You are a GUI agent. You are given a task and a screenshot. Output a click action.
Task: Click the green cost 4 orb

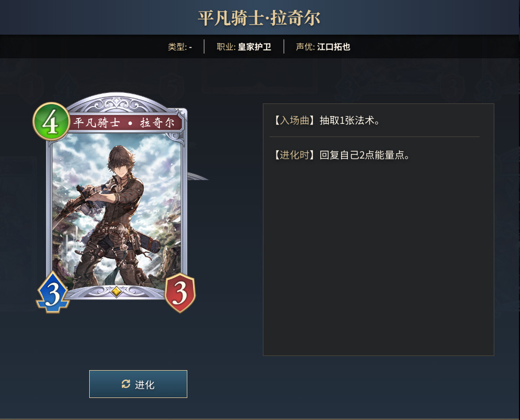(x=51, y=122)
